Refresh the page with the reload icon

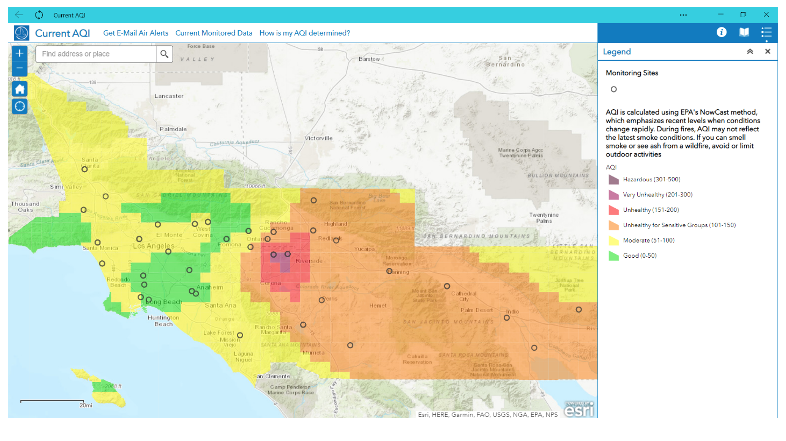pos(39,15)
